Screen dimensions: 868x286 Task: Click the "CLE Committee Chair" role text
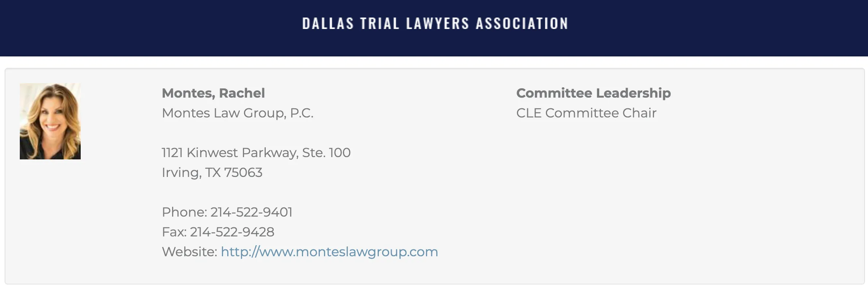click(x=586, y=113)
